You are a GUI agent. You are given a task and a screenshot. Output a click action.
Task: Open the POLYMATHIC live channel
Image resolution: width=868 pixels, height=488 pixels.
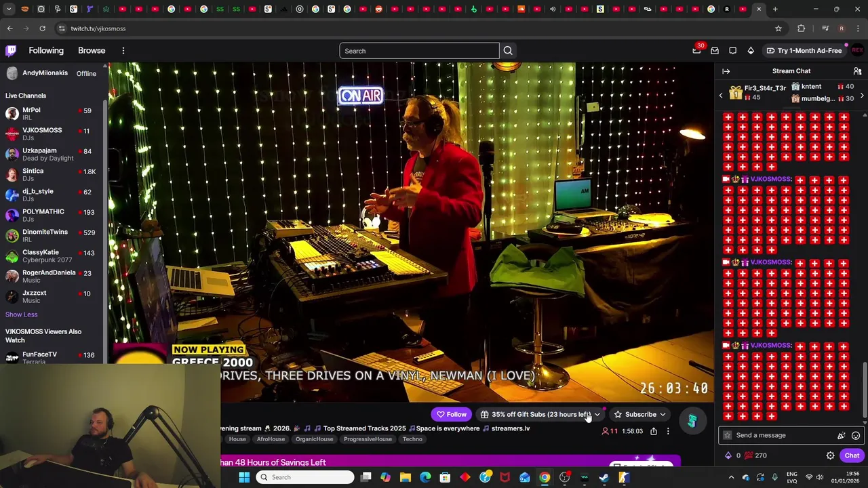(x=51, y=215)
